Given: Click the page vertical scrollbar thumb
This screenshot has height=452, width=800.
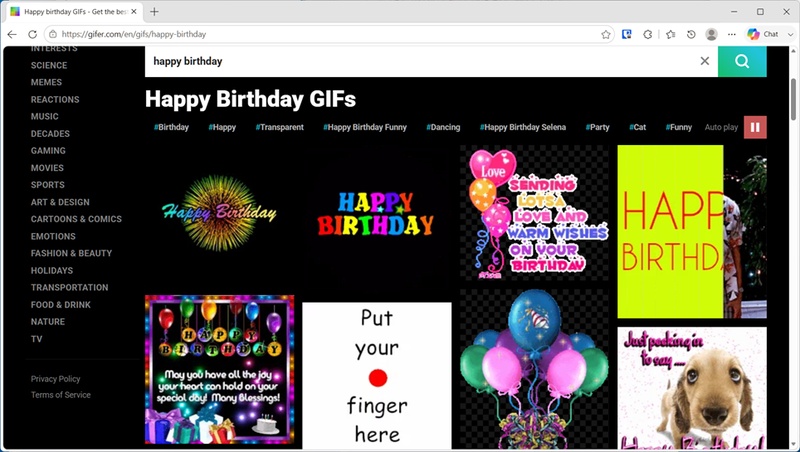Looking at the screenshot, I should point(794,99).
